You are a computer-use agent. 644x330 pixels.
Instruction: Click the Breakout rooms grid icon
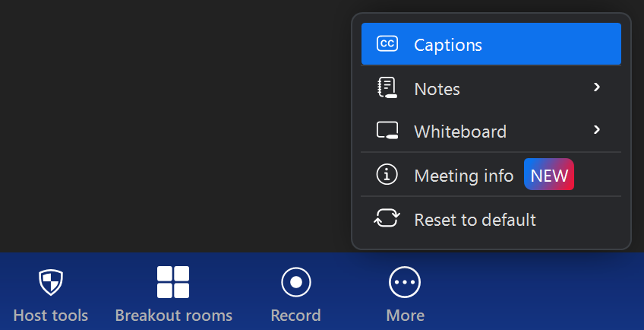click(x=173, y=282)
